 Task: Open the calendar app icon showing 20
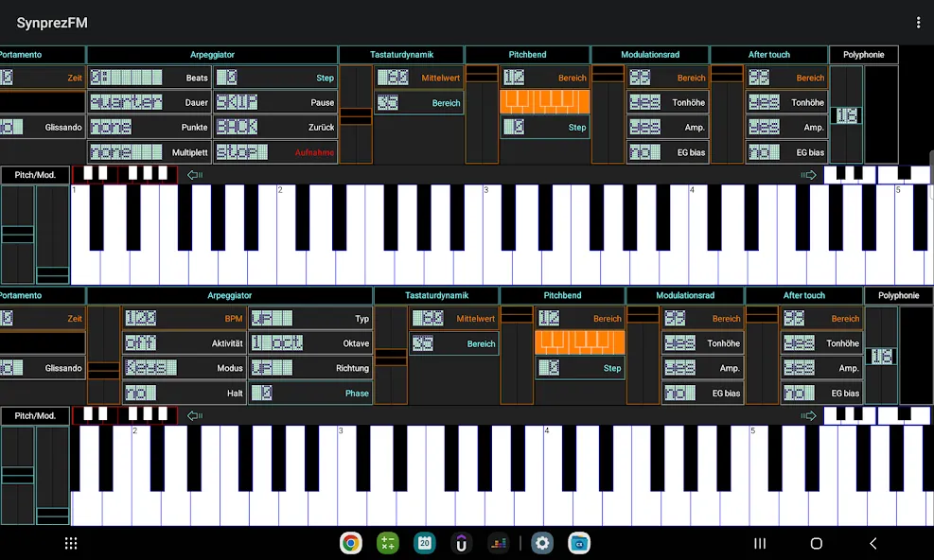click(425, 543)
